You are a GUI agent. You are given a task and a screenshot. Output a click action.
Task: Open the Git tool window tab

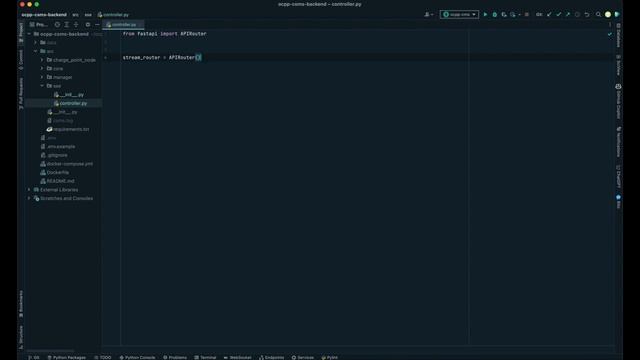(34, 357)
